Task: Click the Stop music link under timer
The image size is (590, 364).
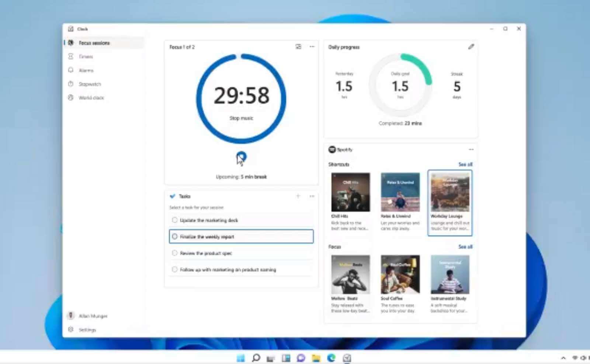Action: coord(241,118)
